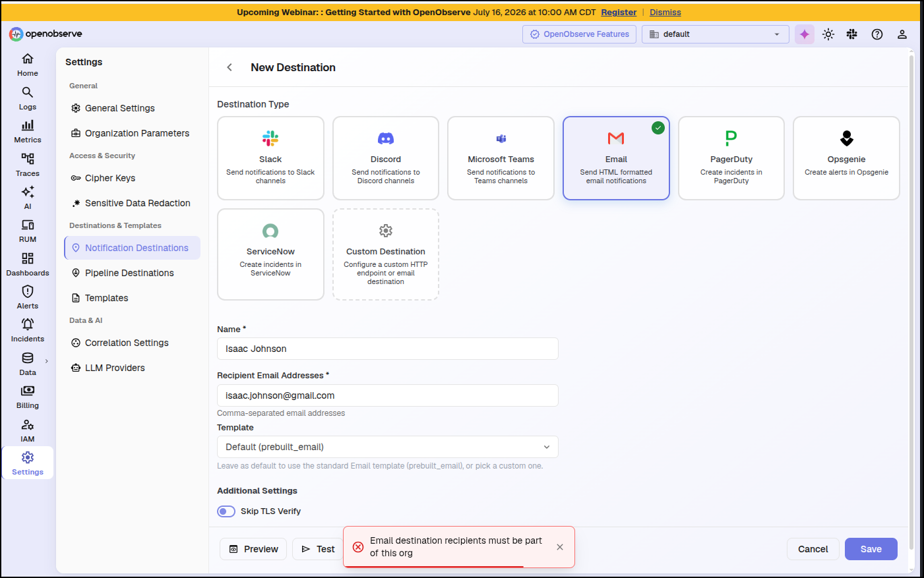Save the new destination
Viewport: 924px width, 578px height.
tap(871, 549)
